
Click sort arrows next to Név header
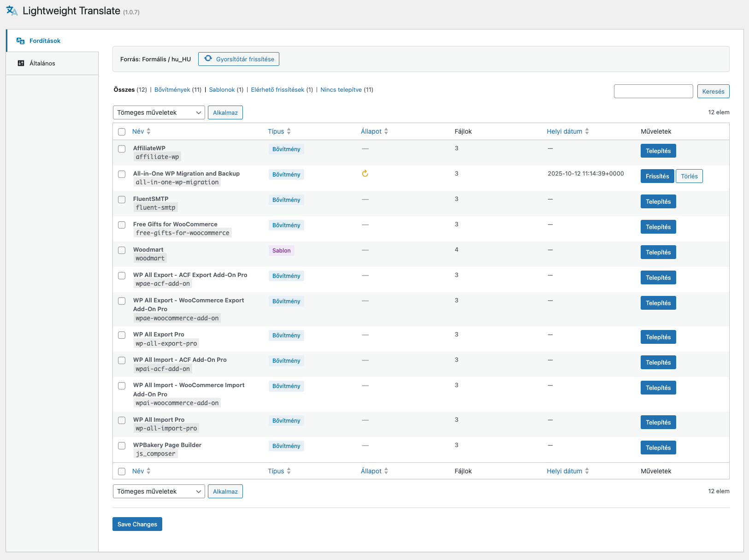point(148,131)
